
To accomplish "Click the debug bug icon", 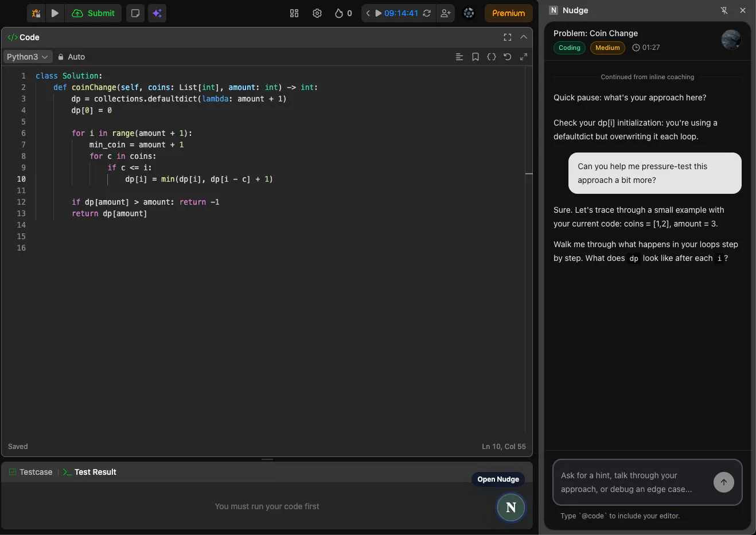I will coord(36,13).
